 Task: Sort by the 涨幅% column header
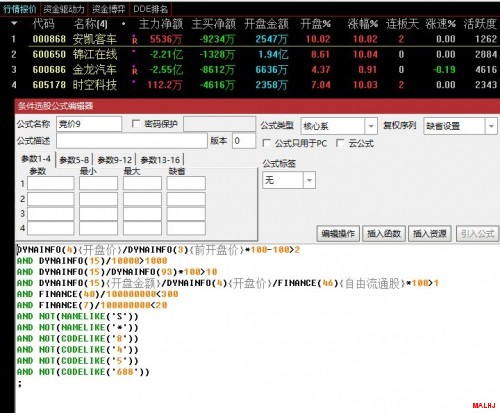click(362, 24)
